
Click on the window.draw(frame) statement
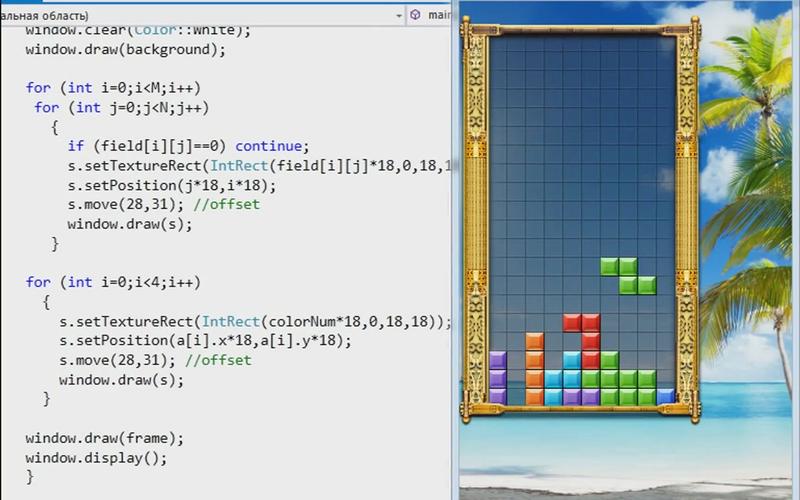(x=105, y=438)
